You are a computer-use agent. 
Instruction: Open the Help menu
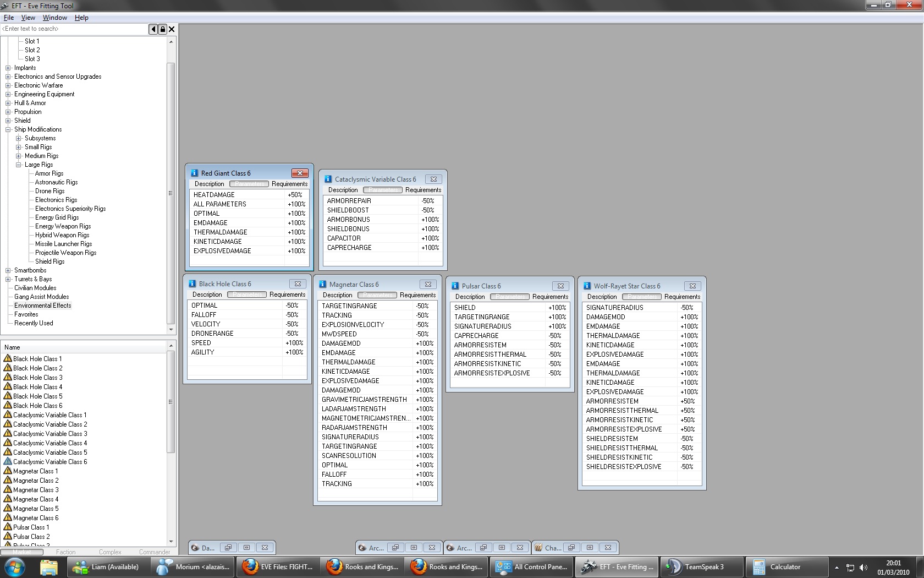point(81,18)
